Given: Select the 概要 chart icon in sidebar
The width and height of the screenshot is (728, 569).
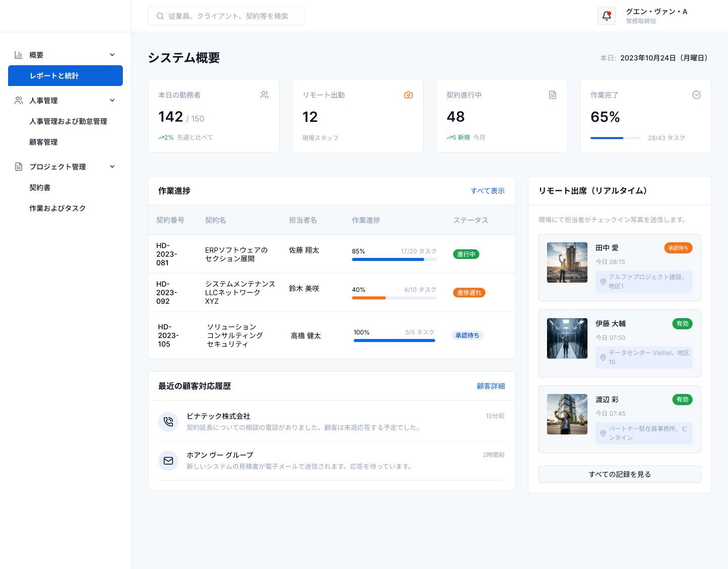Looking at the screenshot, I should (x=19, y=55).
